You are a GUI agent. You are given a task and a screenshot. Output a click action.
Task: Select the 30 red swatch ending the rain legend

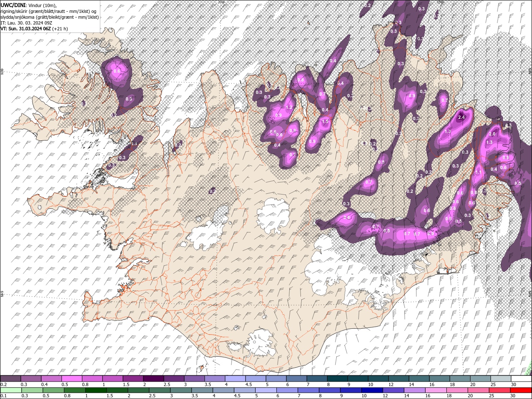pos(521,390)
